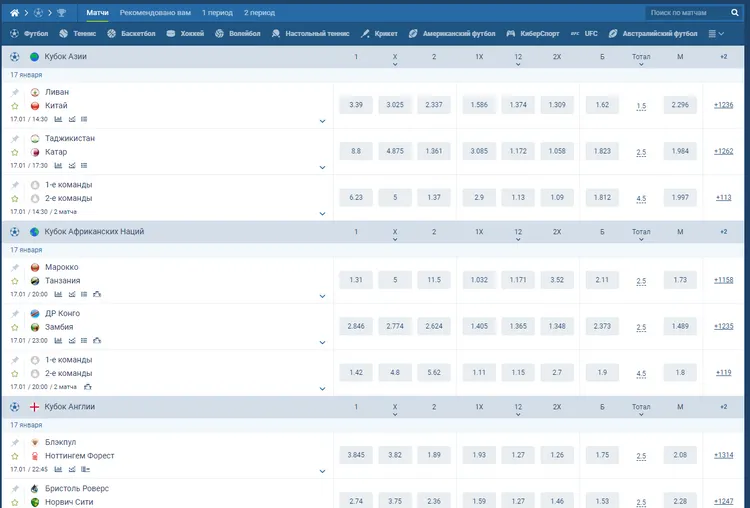Open football icon in breadcrumb
Image resolution: width=750 pixels, height=508 pixels.
(x=38, y=13)
